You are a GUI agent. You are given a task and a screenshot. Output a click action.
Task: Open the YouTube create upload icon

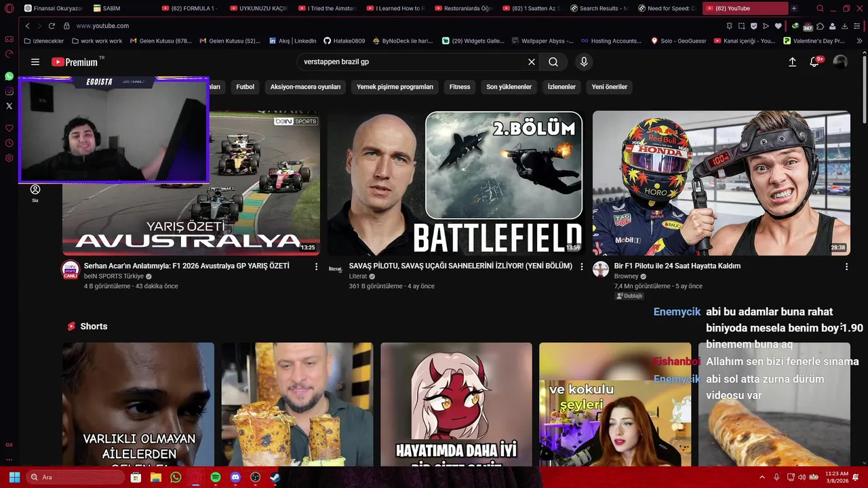[x=792, y=62]
